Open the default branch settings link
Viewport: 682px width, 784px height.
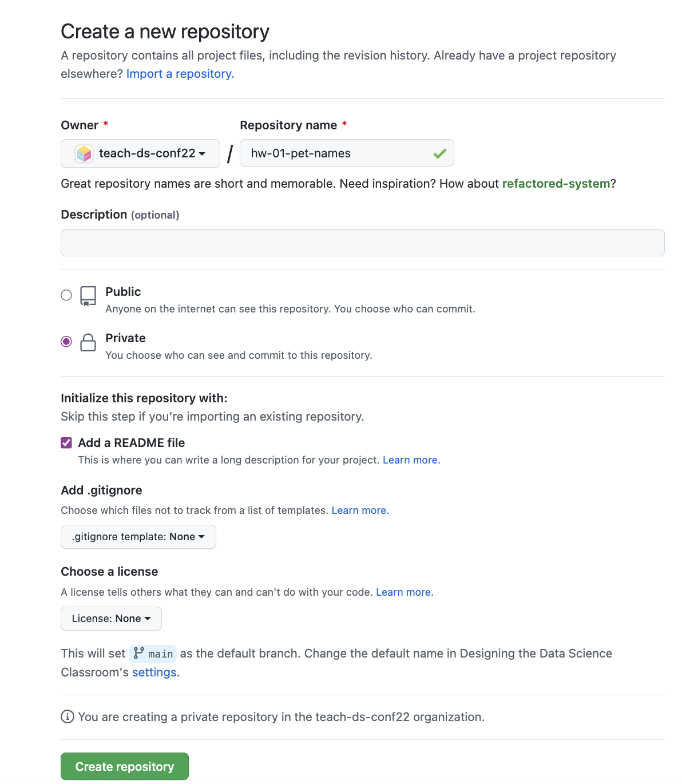tap(154, 672)
